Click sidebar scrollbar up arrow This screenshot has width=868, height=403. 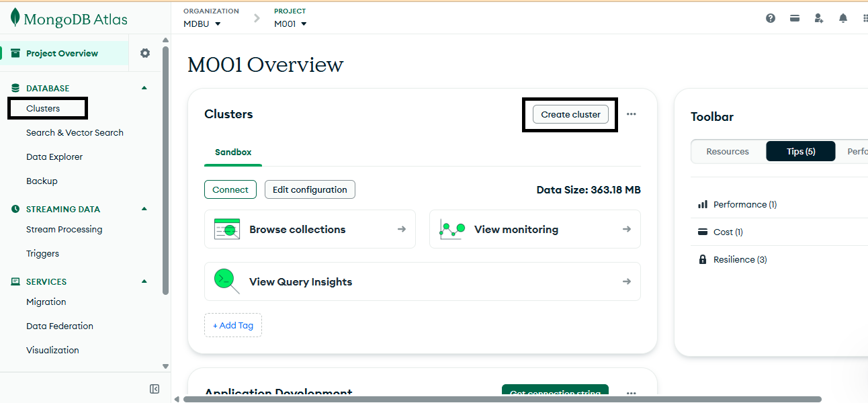coord(165,40)
